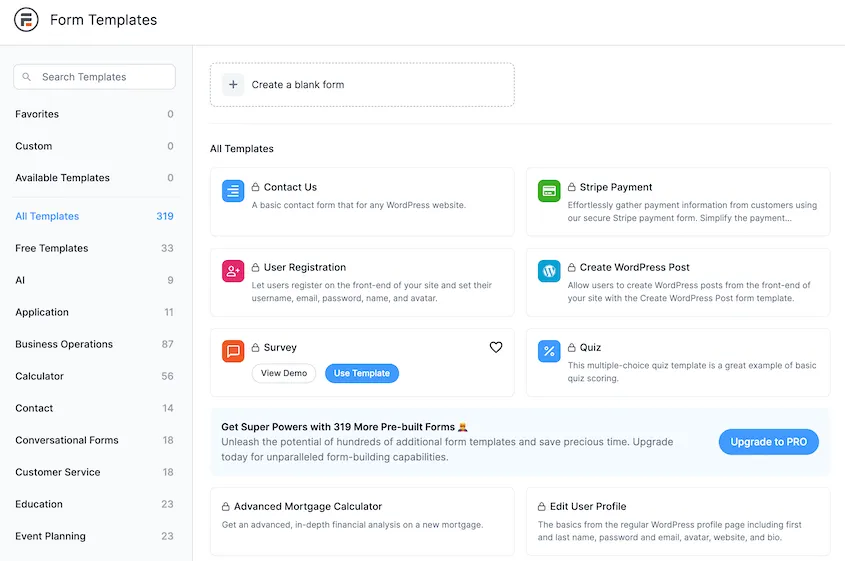Viewport: 845px width, 561px height.
Task: Click the Upgrade to PRO button
Action: coord(768,442)
